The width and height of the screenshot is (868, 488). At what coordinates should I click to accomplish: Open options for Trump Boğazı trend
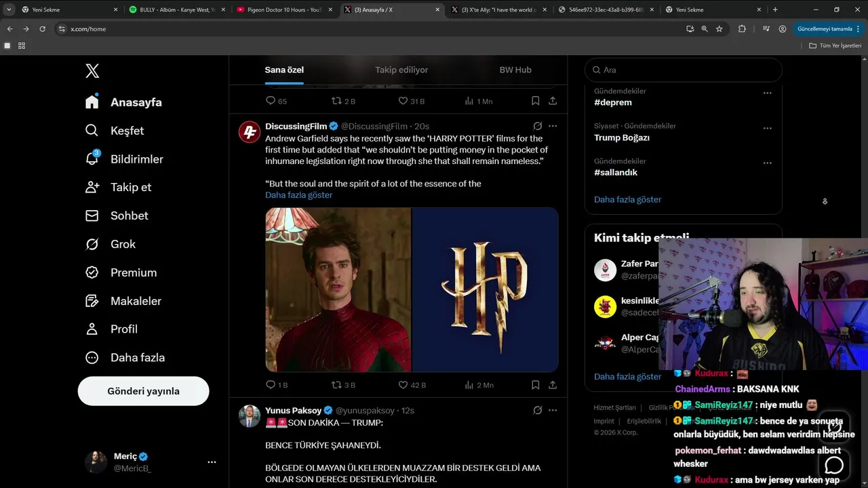[767, 128]
